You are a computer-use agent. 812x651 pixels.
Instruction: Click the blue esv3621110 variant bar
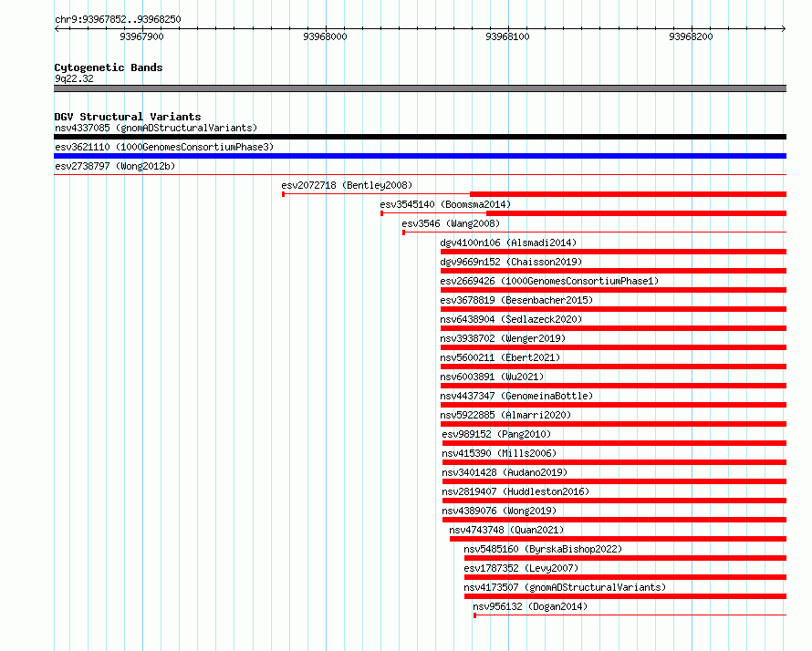pyautogui.click(x=420, y=156)
